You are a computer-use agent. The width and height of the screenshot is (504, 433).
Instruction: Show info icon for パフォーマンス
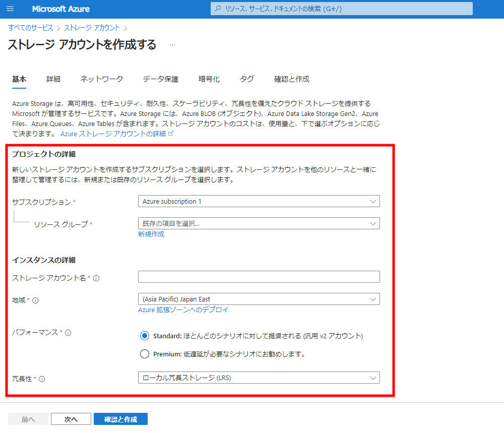[x=68, y=333]
